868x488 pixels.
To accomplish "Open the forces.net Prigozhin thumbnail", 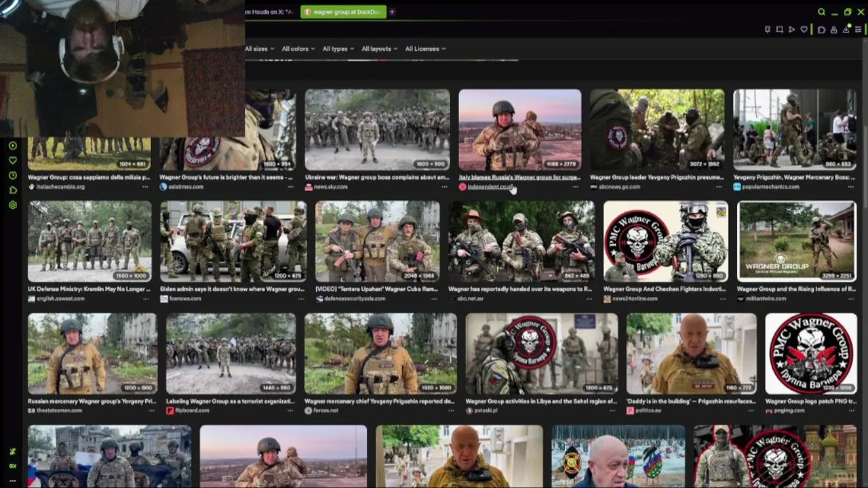I will point(380,353).
